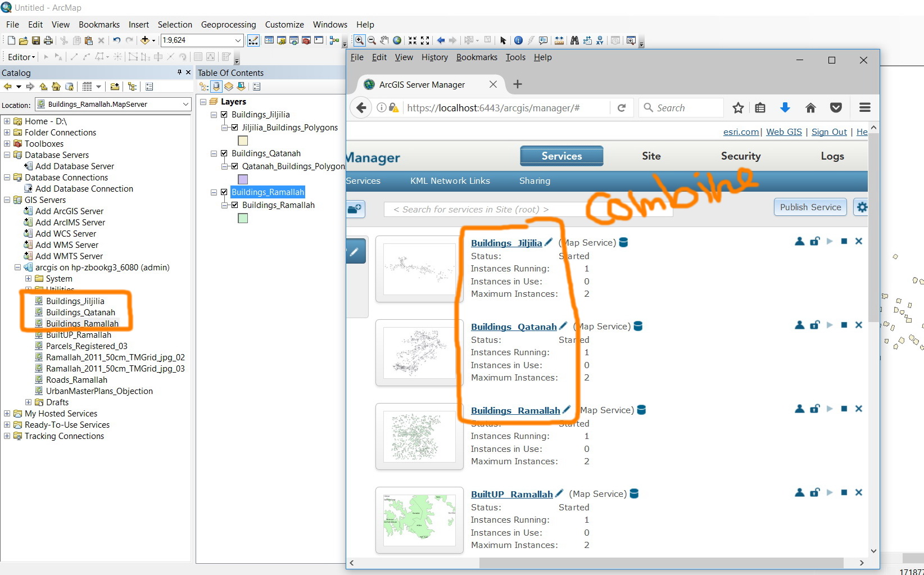Image resolution: width=924 pixels, height=575 pixels.
Task: Toggle the Buildings_Ramallah group layer checkbox
Action: pos(224,192)
